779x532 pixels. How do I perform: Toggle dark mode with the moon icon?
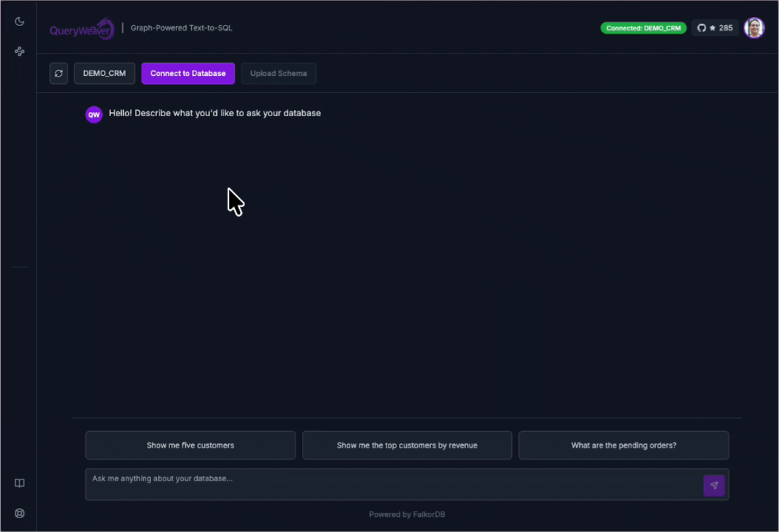point(19,21)
